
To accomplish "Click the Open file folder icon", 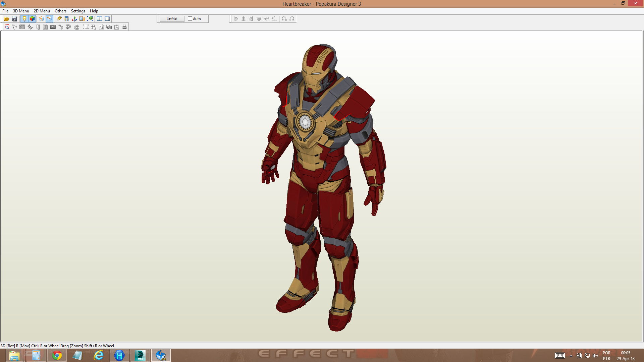I will [x=6, y=19].
